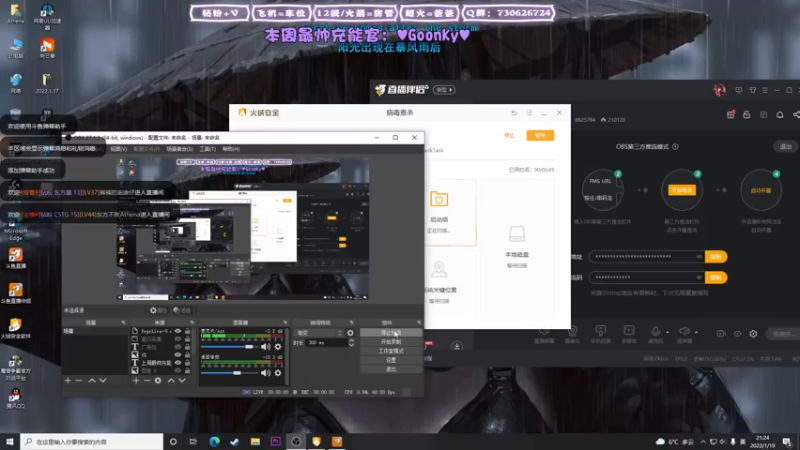Click the speaker icon in 直播伴侣 toolbar
The width and height of the screenshot is (800, 450).
pos(684,331)
